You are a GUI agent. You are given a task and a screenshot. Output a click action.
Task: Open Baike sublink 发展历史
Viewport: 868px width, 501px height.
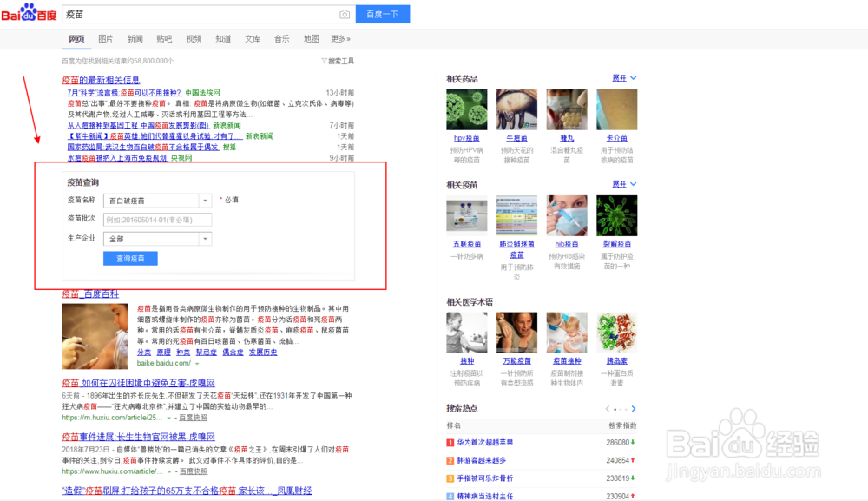pos(263,352)
